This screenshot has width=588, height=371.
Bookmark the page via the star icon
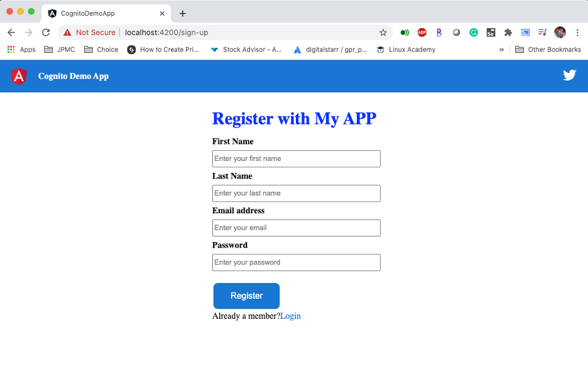(x=383, y=32)
